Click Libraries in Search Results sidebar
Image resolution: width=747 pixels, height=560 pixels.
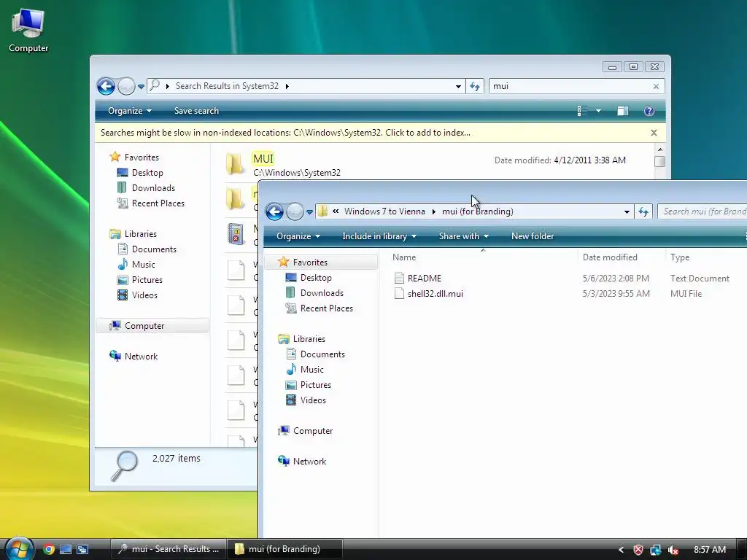139,234
